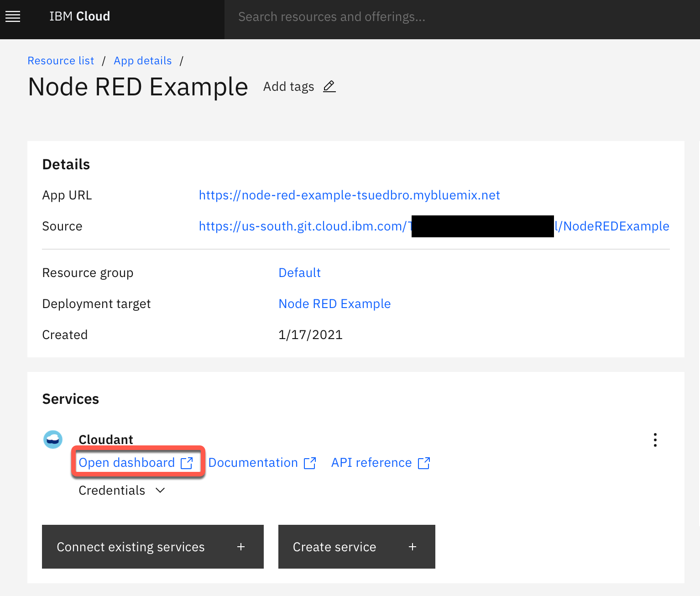Select the created date 1/17/2021
700x596 pixels.
click(310, 335)
